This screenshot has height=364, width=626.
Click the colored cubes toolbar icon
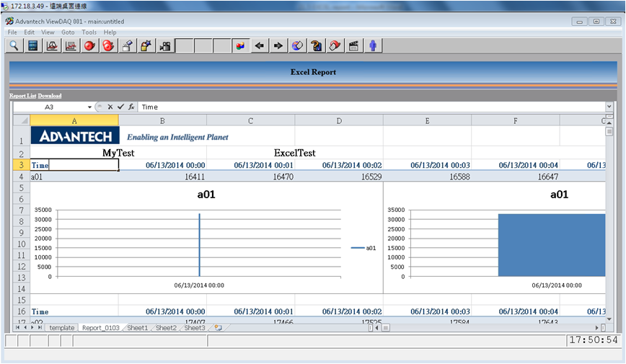(x=240, y=46)
